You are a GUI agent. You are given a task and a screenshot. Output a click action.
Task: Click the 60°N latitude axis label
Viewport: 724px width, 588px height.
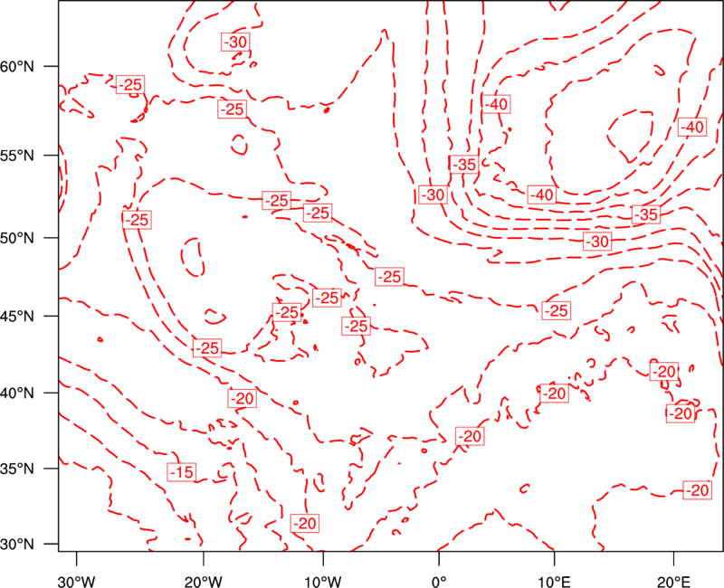click(17, 66)
